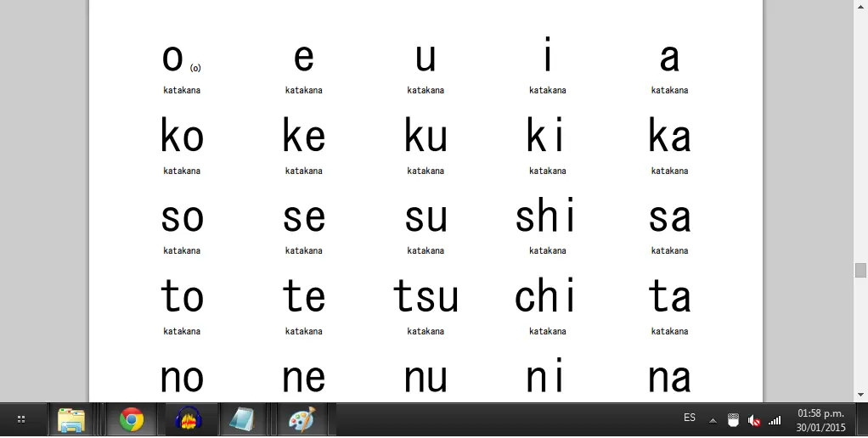Click the syllable "ni"
Viewport: 868px width, 438px height.
pos(545,375)
